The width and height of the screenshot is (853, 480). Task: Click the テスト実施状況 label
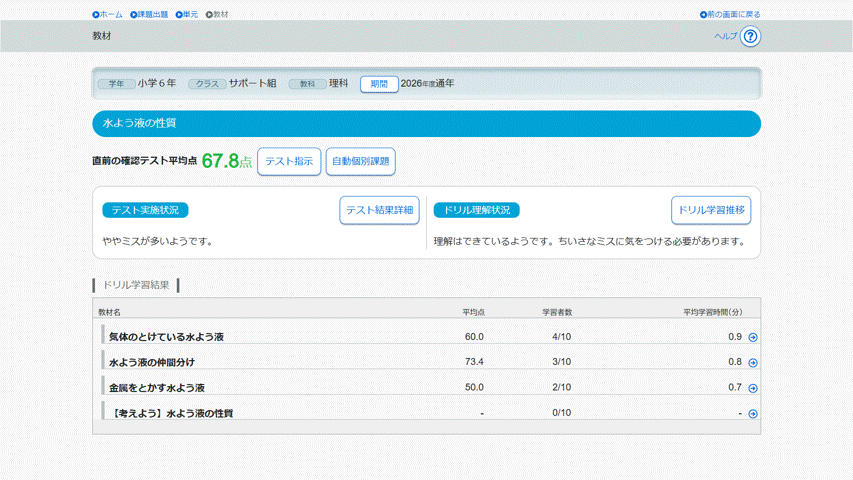tap(145, 210)
